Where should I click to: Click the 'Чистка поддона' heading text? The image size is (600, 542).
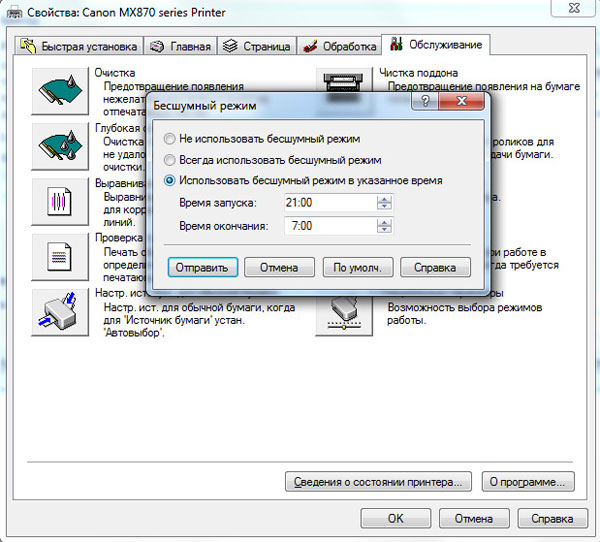(x=419, y=73)
